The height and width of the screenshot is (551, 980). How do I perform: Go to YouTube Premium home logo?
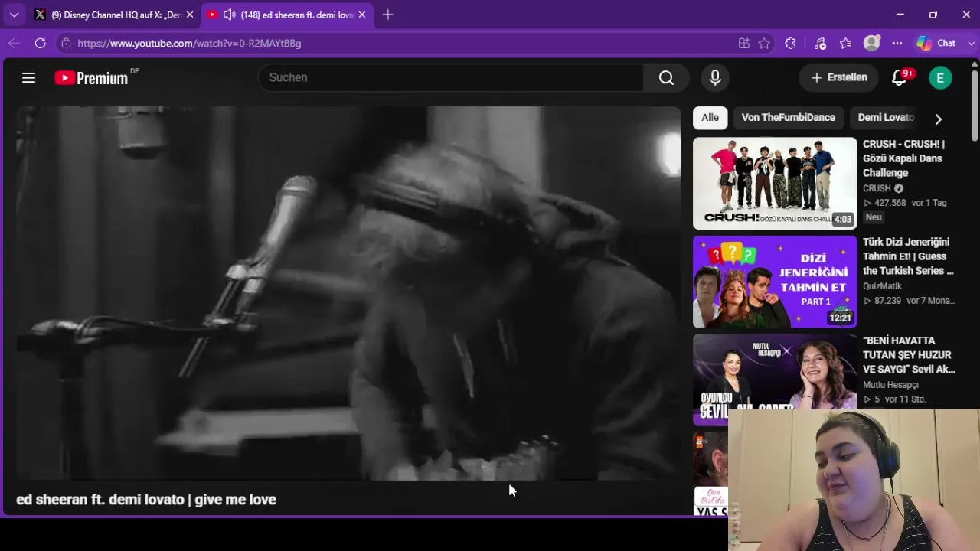[92, 77]
